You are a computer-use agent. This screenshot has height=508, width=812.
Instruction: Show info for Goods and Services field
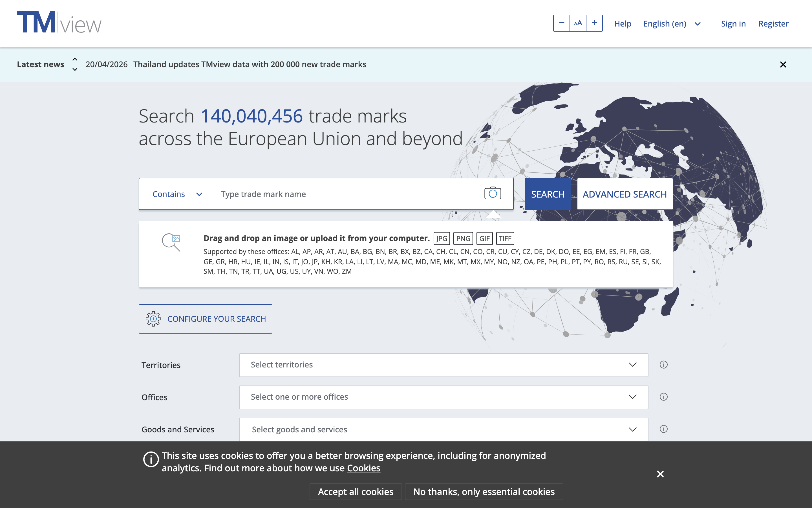coord(663,429)
